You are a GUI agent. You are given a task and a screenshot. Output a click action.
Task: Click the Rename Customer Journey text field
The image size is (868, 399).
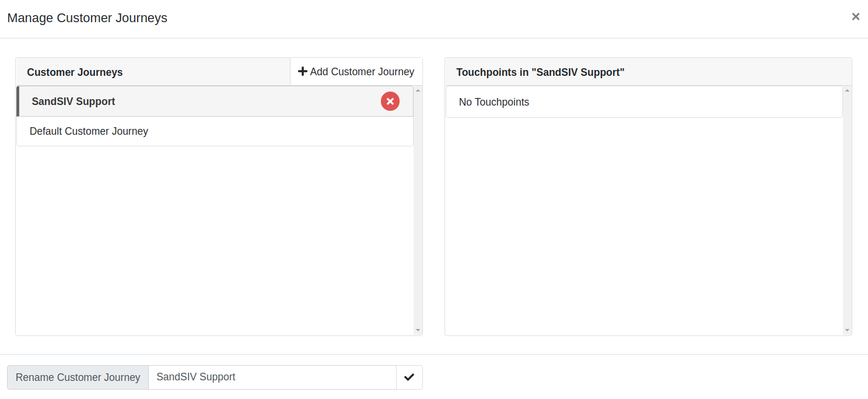coord(272,377)
